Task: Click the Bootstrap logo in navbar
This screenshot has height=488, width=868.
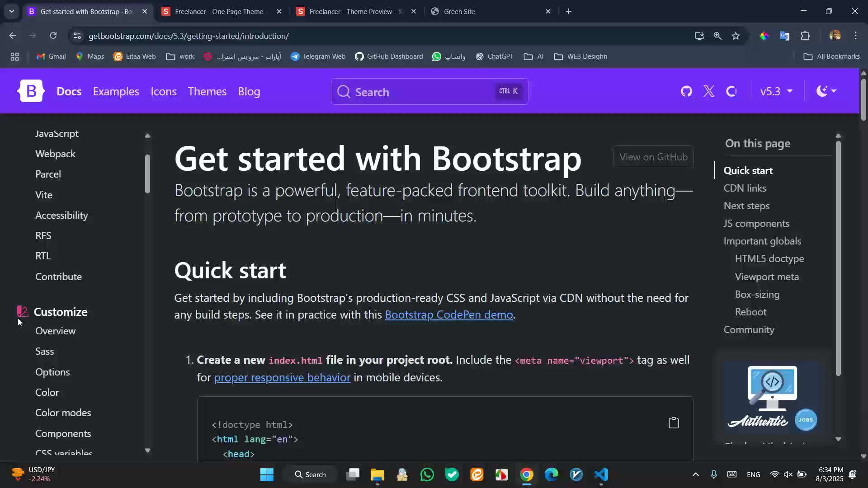Action: [31, 91]
